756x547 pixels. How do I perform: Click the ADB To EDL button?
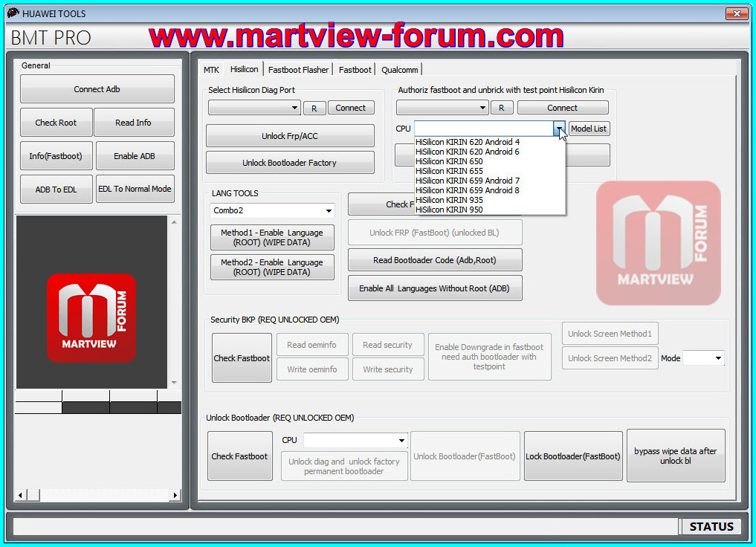coord(56,190)
